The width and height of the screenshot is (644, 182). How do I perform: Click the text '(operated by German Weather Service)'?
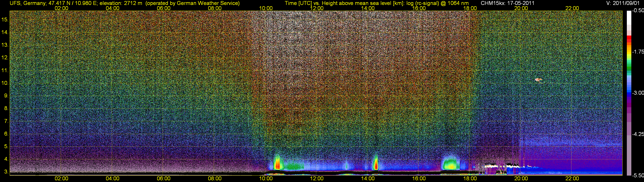coord(193,3)
